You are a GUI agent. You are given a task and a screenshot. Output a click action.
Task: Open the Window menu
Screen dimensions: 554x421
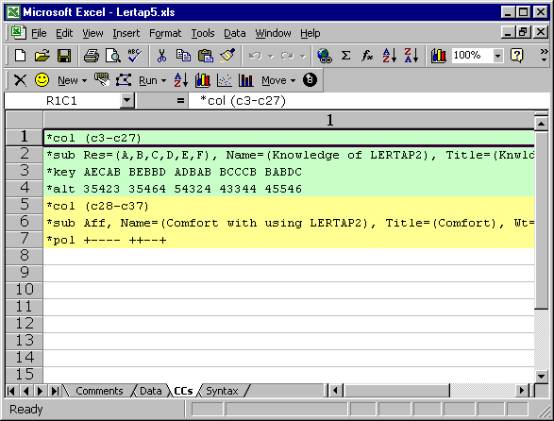point(273,33)
